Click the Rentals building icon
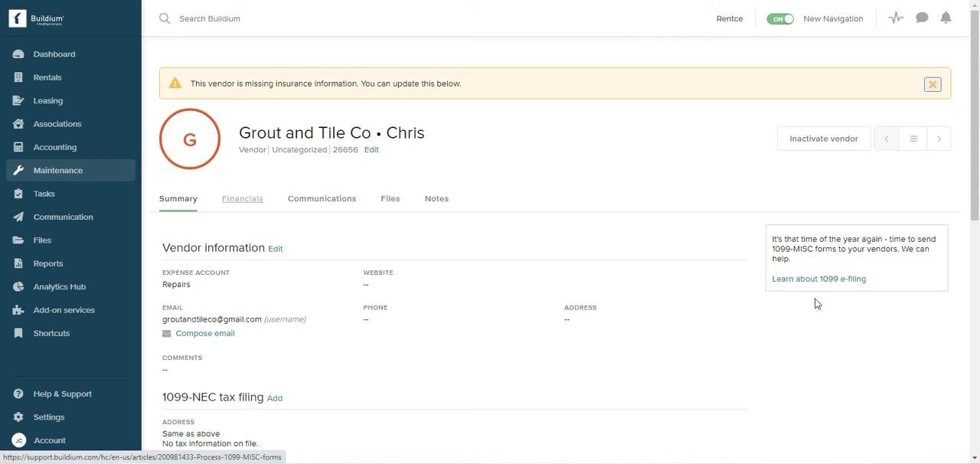 tap(18, 77)
